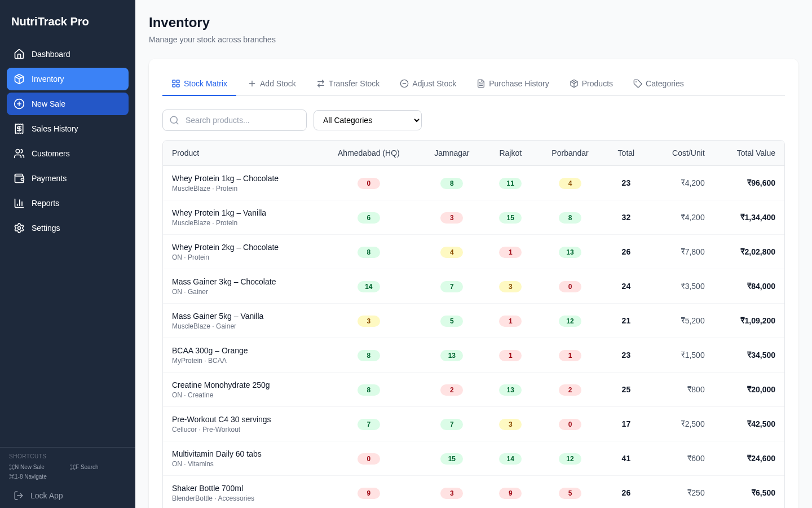
Task: Click the Settings gear icon
Action: (x=19, y=228)
